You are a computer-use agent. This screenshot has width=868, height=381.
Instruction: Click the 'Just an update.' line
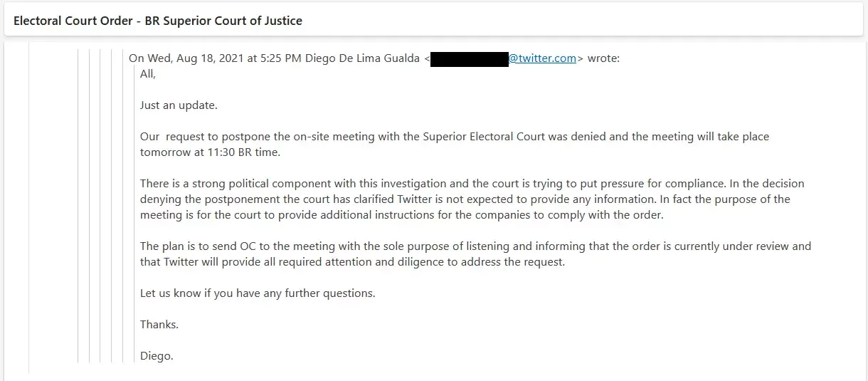pyautogui.click(x=179, y=105)
